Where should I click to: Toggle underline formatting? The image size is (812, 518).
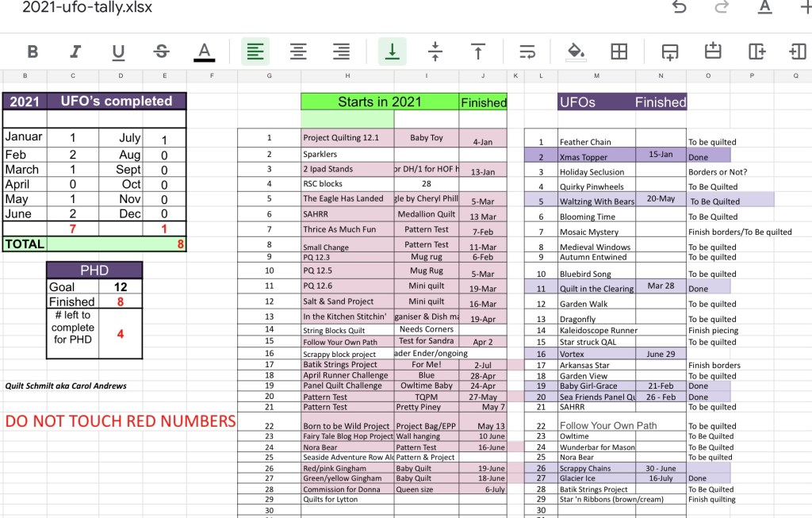coord(118,52)
